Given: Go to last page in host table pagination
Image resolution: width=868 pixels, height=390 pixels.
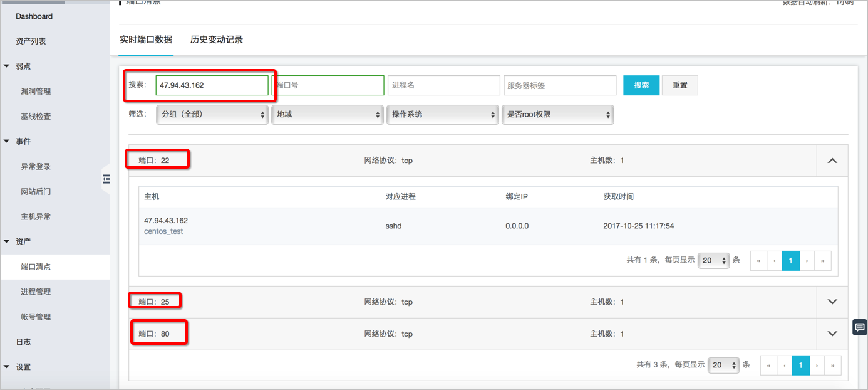Looking at the screenshot, I should 823,261.
